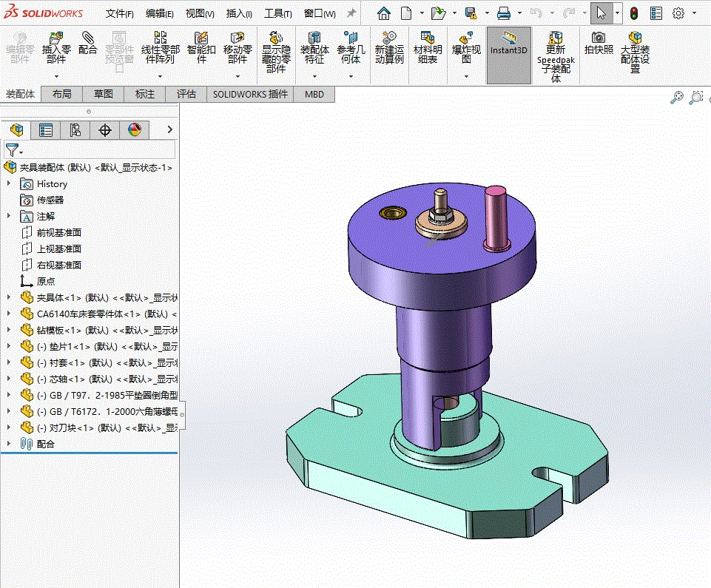The width and height of the screenshot is (711, 588).
Task: Click the Open file icon
Action: (x=438, y=13)
